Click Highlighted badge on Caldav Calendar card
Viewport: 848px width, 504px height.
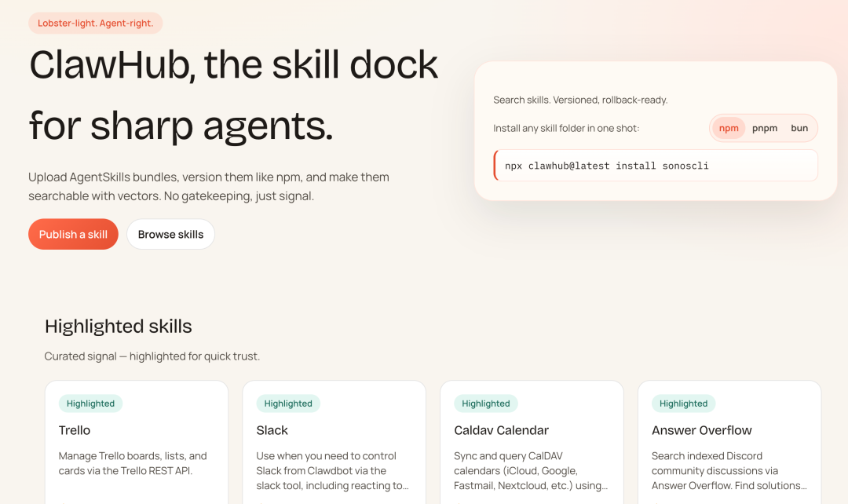point(486,404)
